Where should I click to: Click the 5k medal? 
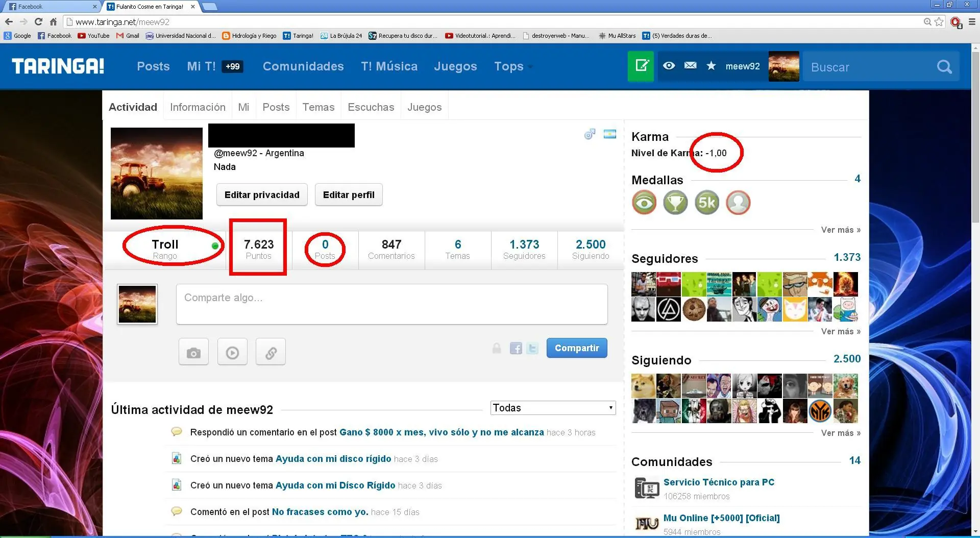point(707,203)
